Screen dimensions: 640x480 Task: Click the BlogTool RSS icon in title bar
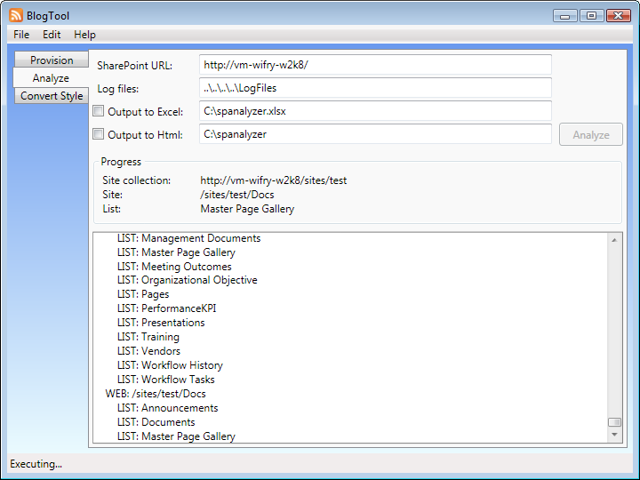pos(16,16)
